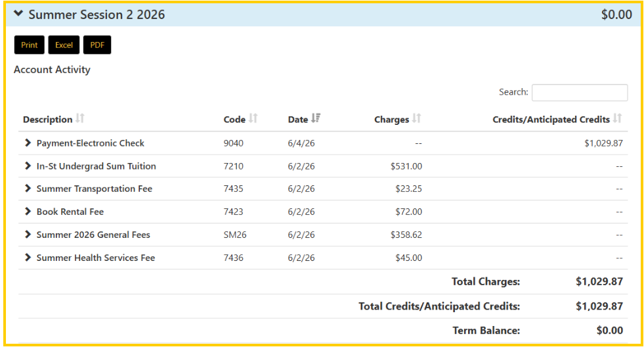Sort by Credits/Anticipated Credits sort icon

[x=617, y=118]
